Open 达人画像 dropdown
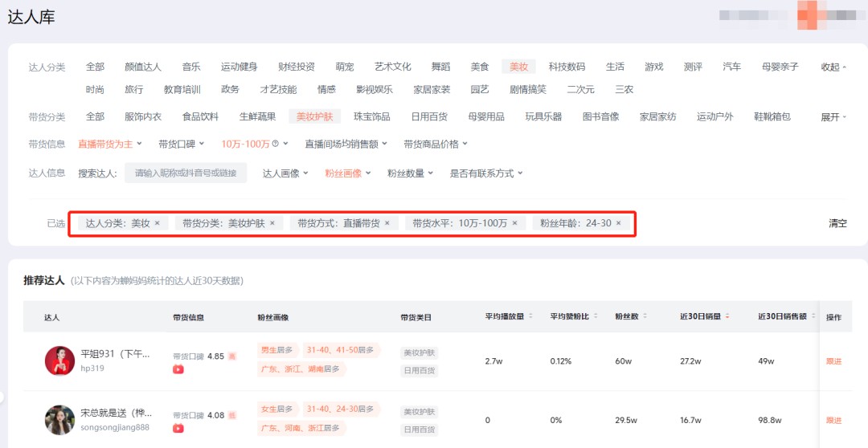The height and width of the screenshot is (448, 868). (285, 173)
